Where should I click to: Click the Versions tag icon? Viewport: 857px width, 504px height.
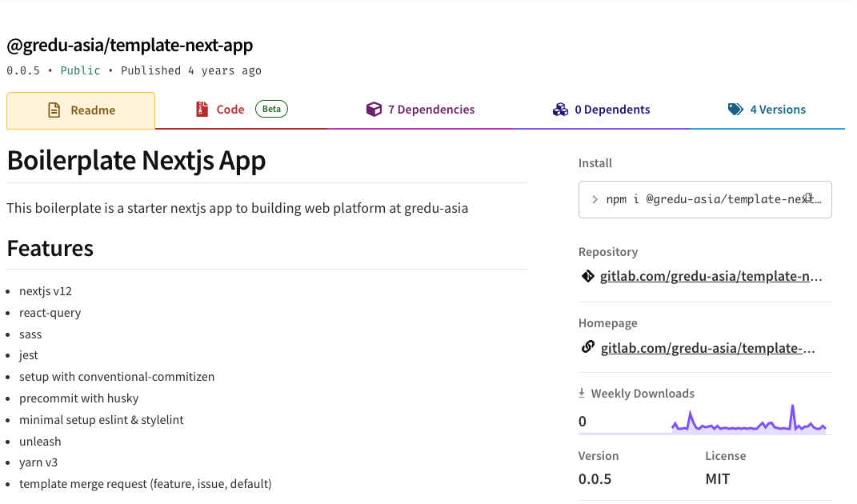[x=735, y=108]
